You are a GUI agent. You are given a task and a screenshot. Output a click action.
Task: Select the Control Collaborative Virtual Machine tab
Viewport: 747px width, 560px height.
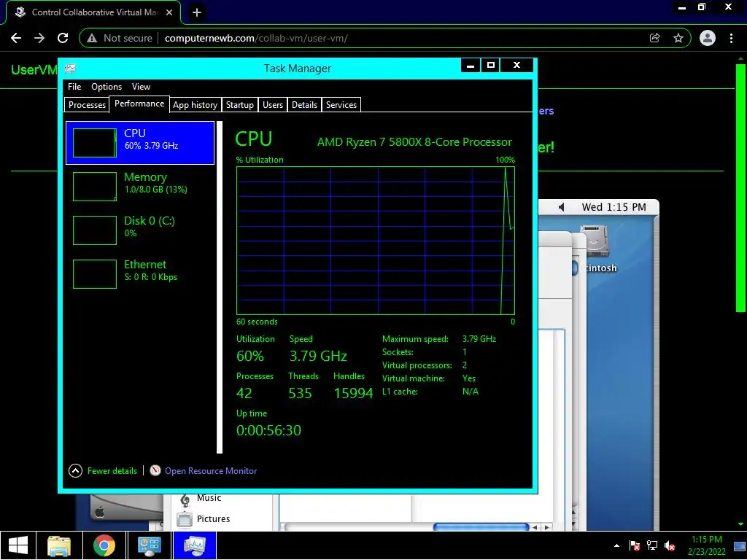tap(93, 12)
